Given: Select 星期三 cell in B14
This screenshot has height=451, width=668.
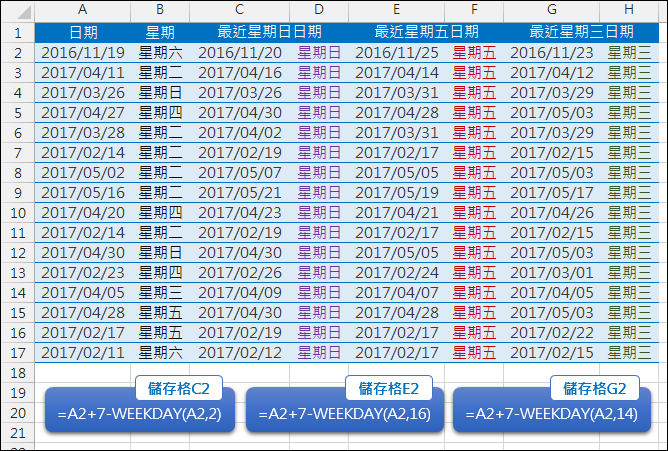Looking at the screenshot, I should click(x=160, y=293).
